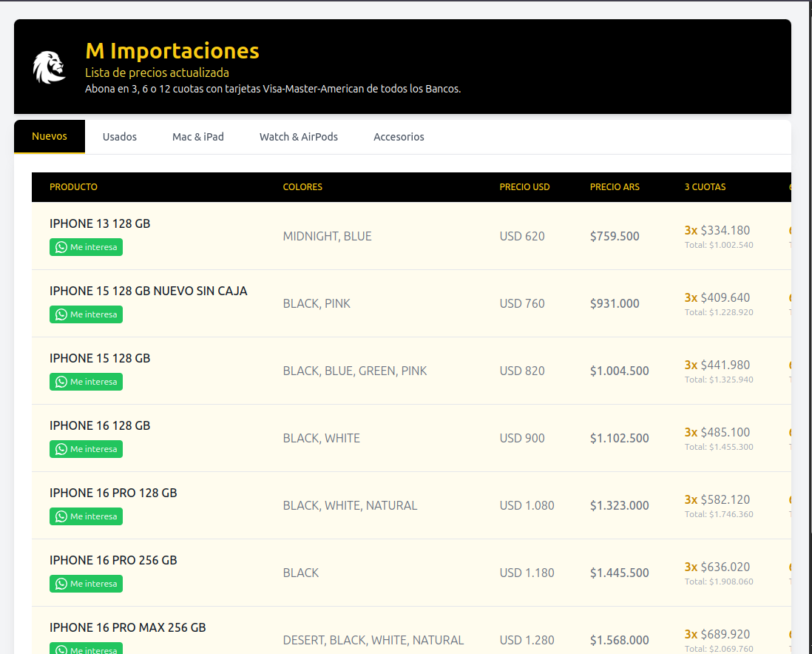The width and height of the screenshot is (812, 654).
Task: Click the $1.102.500 ARS price
Action: click(x=620, y=439)
